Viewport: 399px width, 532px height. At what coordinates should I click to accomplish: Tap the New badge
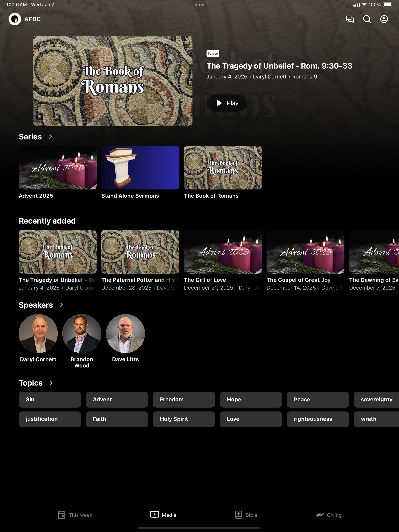pos(213,54)
